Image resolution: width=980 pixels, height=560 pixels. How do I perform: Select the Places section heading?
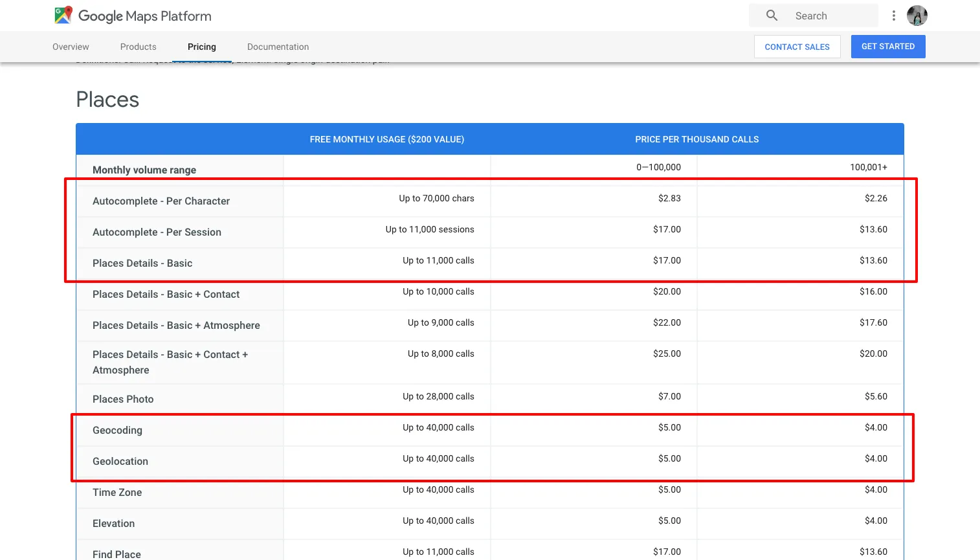107,100
